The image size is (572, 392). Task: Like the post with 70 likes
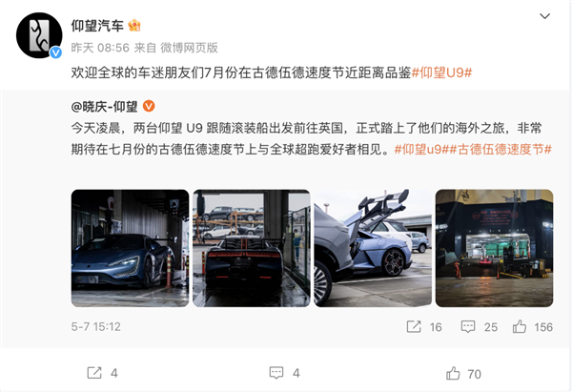[453, 373]
